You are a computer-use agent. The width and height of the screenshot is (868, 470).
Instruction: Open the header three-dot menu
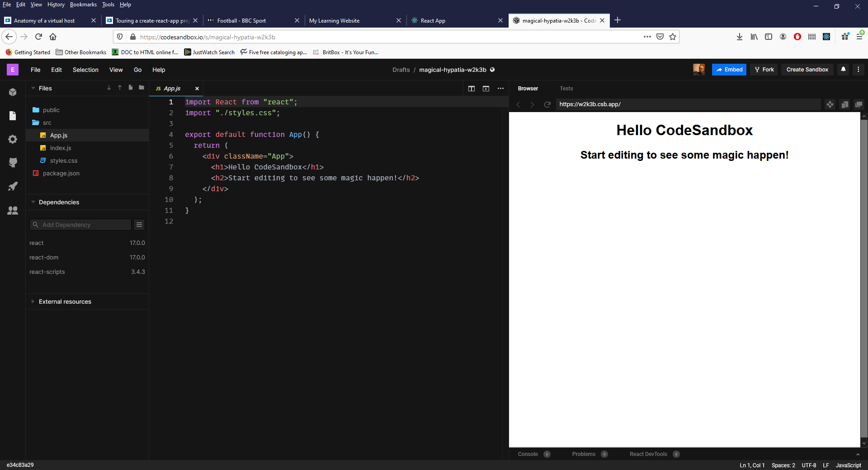[x=858, y=70]
